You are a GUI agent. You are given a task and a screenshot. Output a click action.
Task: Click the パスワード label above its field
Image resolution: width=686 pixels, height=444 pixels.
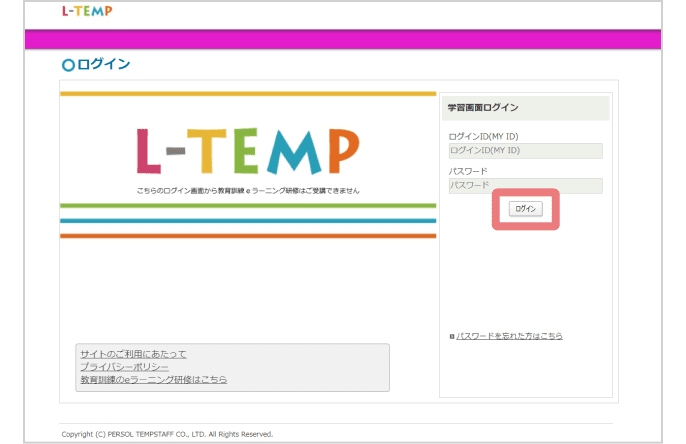tap(468, 171)
